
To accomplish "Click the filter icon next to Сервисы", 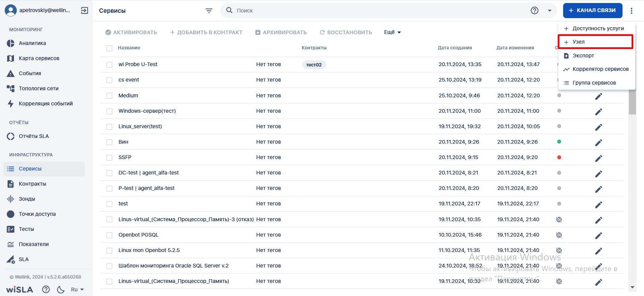I will coord(209,11).
